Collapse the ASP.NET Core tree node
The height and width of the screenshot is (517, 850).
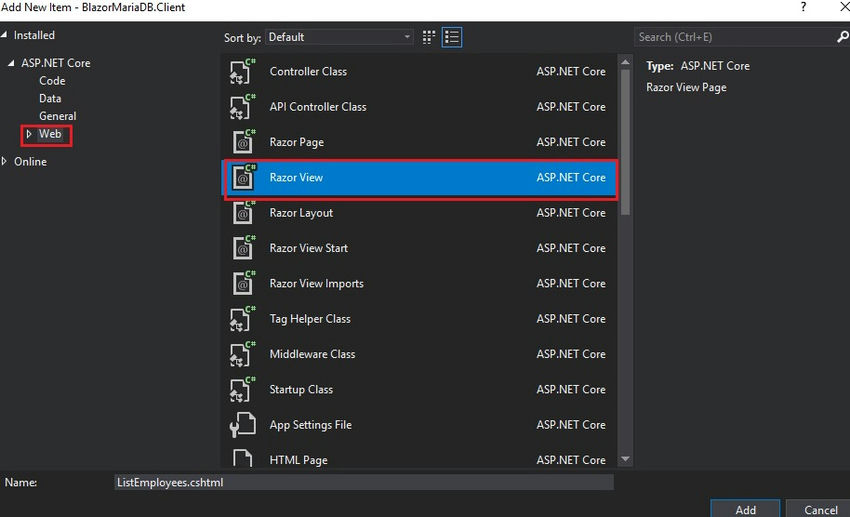[x=12, y=63]
